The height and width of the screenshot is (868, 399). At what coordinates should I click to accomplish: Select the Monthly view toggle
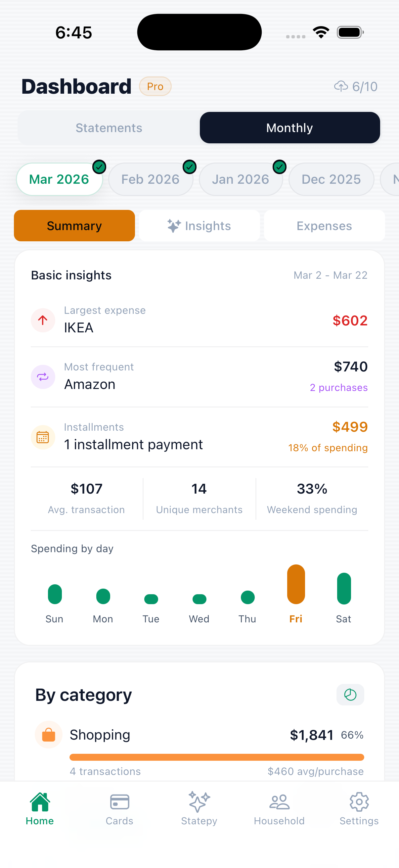289,128
